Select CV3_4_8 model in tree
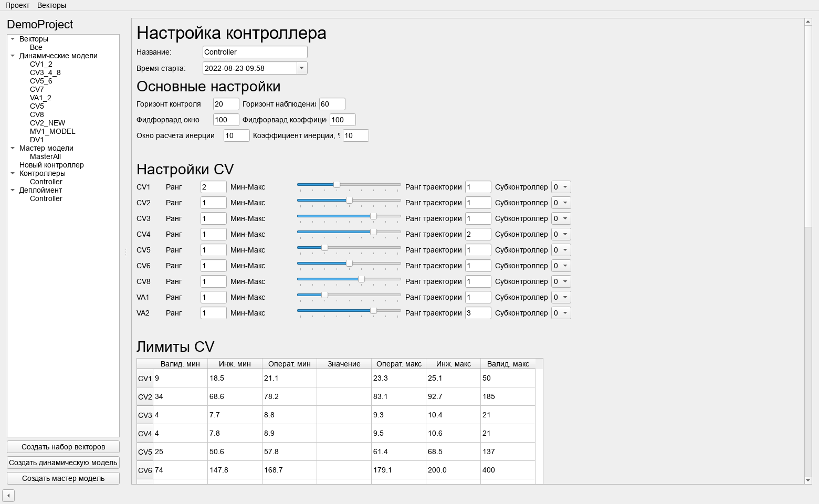The height and width of the screenshot is (504, 819). (x=45, y=72)
